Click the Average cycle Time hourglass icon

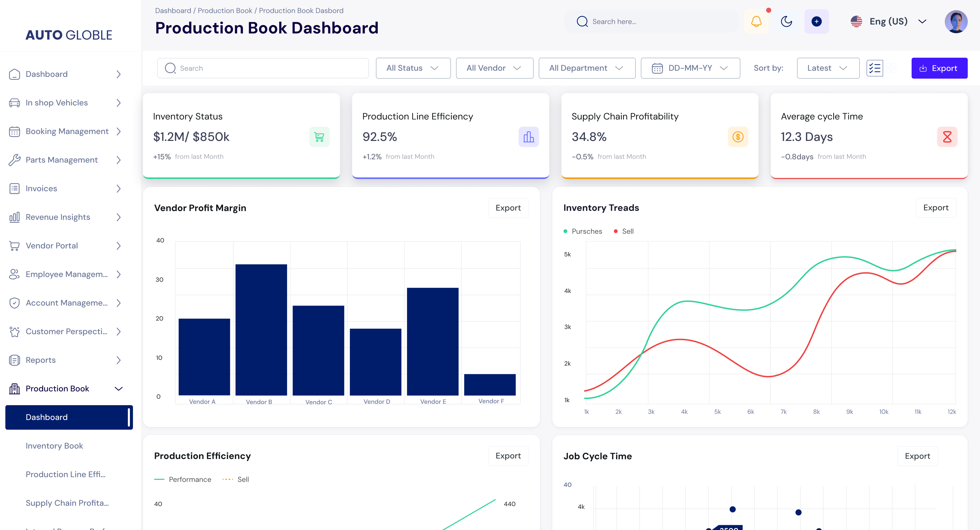coord(947,137)
